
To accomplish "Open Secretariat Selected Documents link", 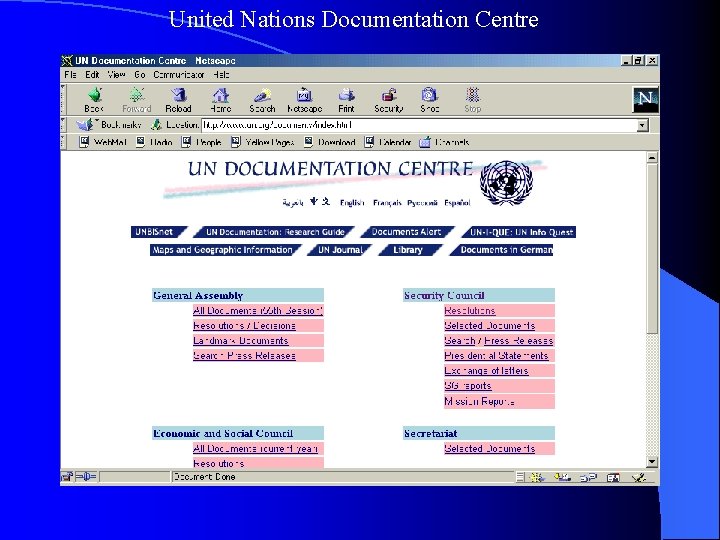I will pyautogui.click(x=489, y=449).
